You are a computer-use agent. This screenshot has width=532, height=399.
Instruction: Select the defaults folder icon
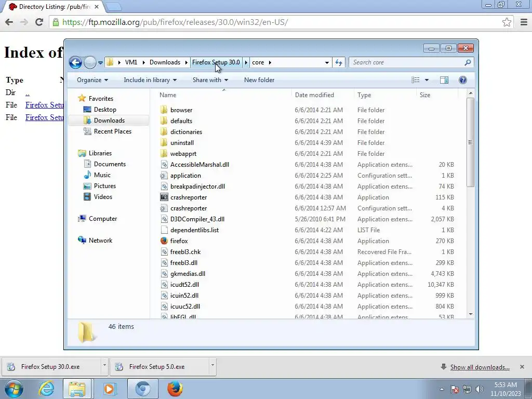(x=164, y=121)
